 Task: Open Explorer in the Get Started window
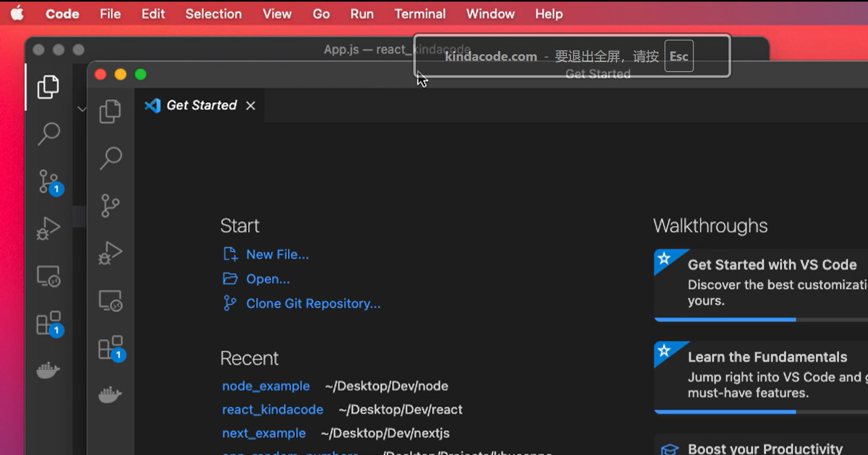(110, 111)
